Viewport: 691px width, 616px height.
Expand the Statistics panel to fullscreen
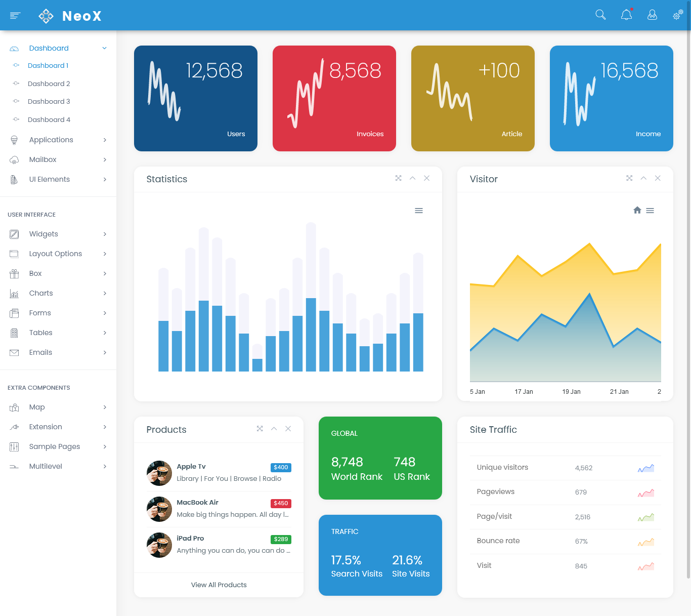click(x=399, y=178)
